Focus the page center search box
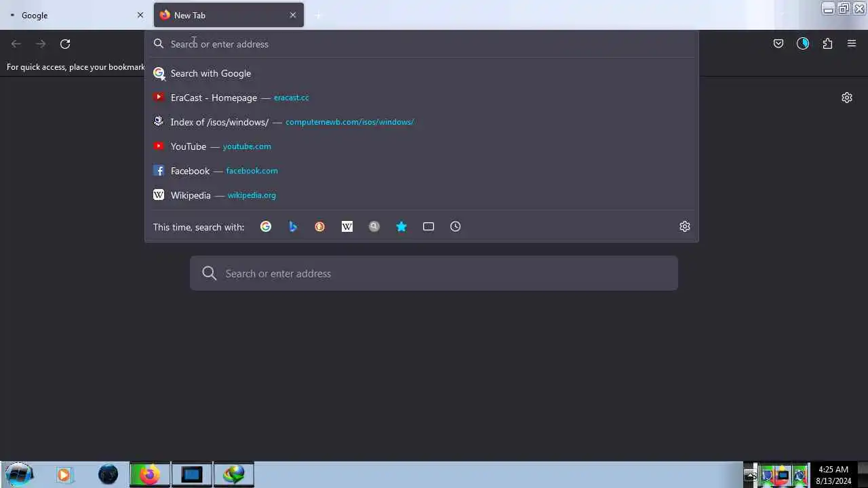 tap(434, 273)
